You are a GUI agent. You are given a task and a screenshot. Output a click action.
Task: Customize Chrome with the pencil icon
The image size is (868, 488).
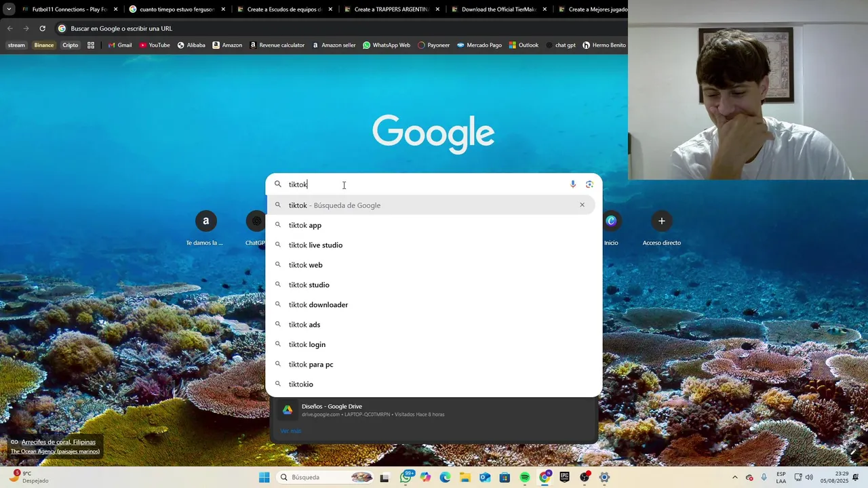[x=853, y=451]
